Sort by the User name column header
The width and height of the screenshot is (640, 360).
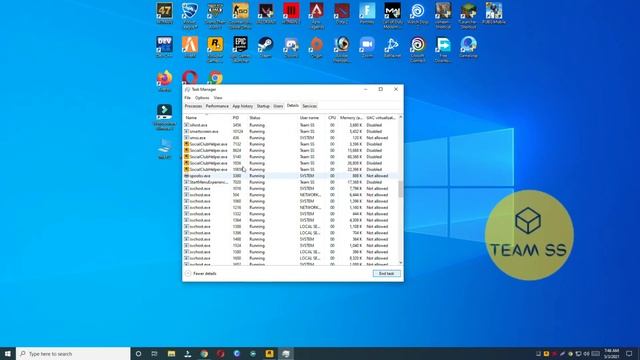[x=311, y=118]
